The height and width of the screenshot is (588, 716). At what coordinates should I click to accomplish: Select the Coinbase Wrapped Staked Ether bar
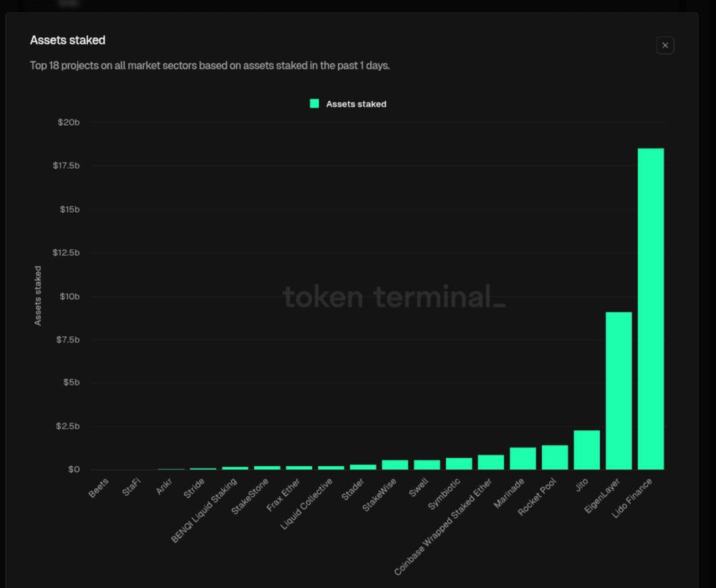click(x=491, y=462)
